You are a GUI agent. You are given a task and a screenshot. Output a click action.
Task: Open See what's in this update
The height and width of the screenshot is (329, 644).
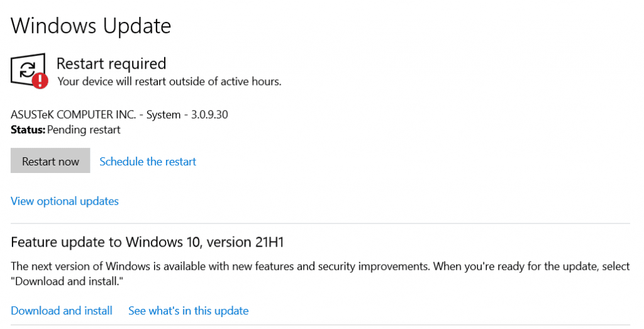pos(189,311)
